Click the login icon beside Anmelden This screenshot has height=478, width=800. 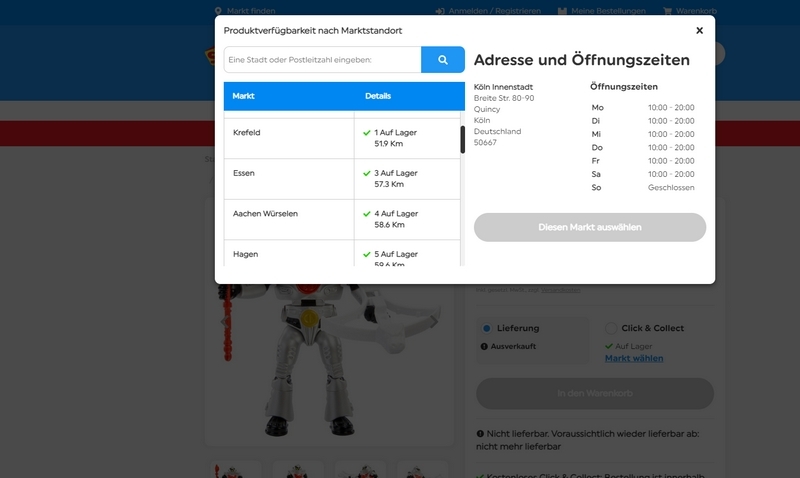coord(440,11)
